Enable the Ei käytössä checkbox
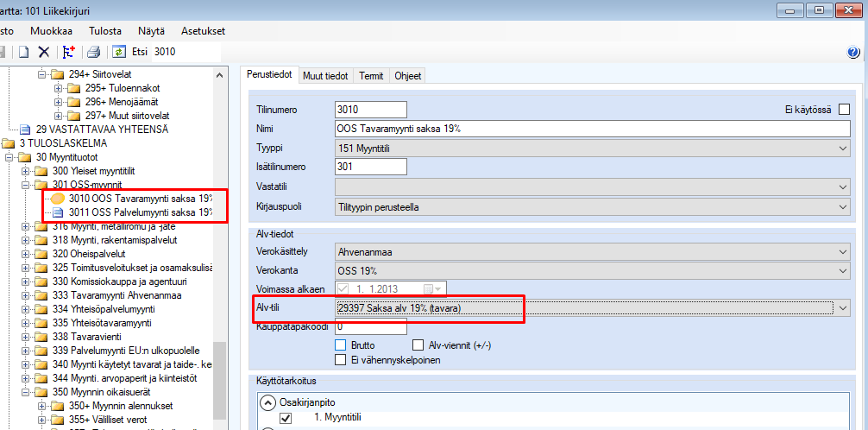The width and height of the screenshot is (868, 430). coord(844,110)
